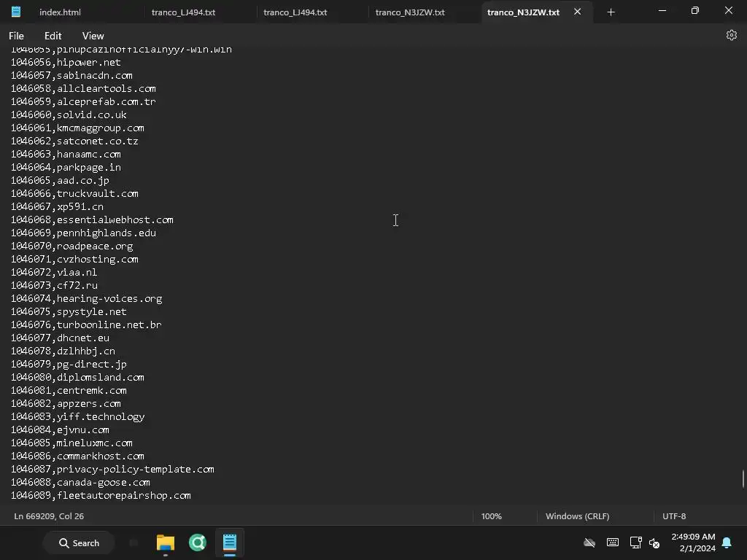The image size is (747, 560).
Task: Click line 1046084,ejvnu.com
Action: (x=60, y=430)
